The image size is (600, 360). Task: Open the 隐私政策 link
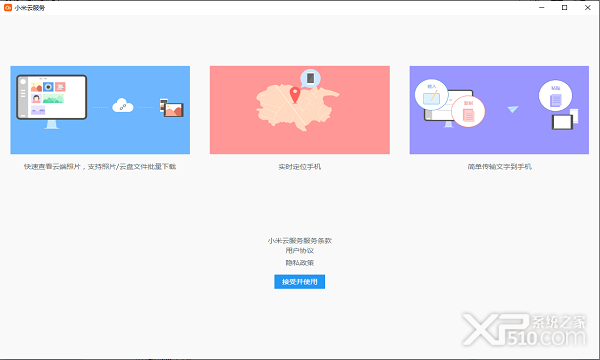pyautogui.click(x=300, y=263)
